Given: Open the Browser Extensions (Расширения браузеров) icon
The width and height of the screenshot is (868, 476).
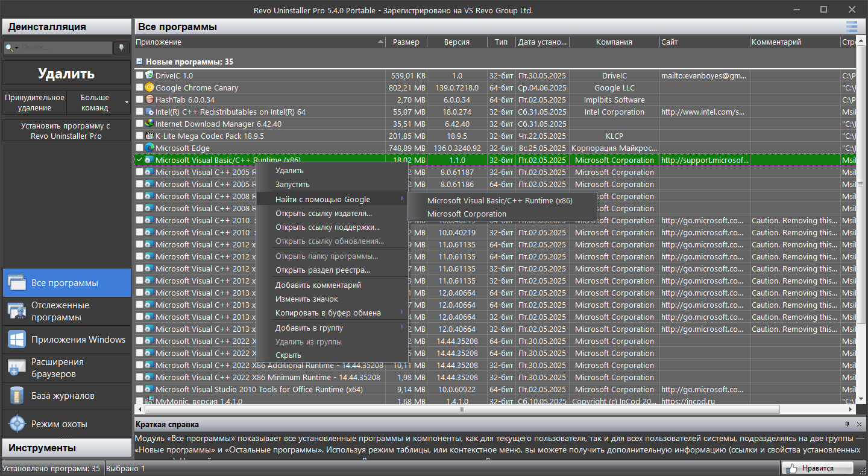Looking at the screenshot, I should (x=17, y=367).
